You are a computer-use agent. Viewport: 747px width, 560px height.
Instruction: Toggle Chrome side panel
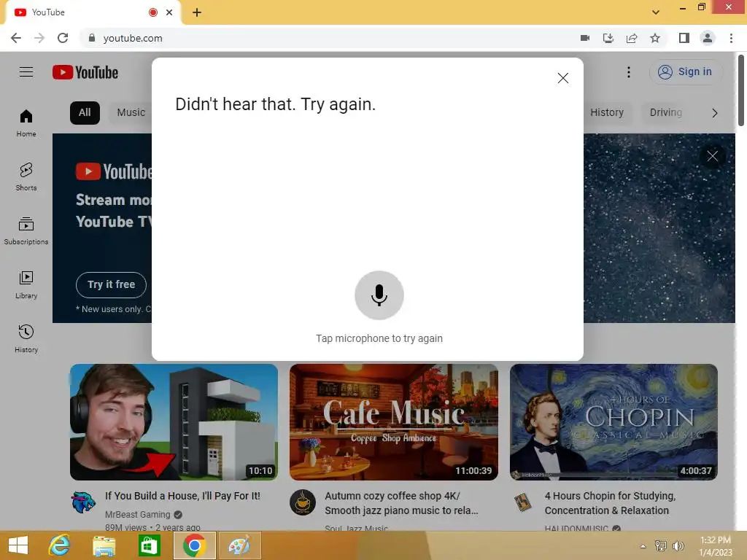(x=684, y=38)
